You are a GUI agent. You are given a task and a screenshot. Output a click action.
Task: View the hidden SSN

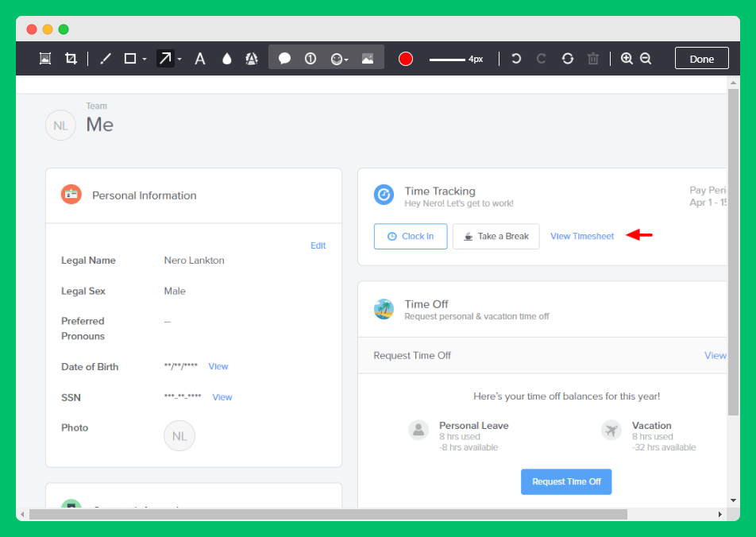coord(222,397)
